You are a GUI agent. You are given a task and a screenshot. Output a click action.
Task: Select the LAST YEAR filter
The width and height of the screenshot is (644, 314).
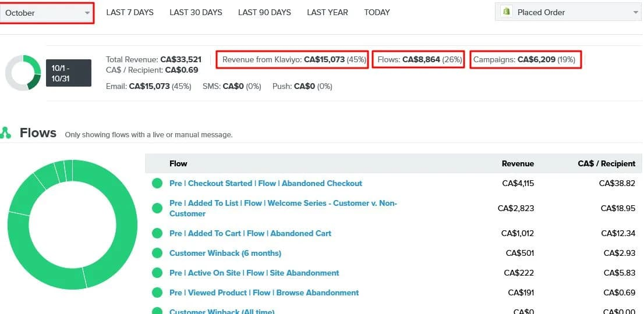tap(327, 12)
